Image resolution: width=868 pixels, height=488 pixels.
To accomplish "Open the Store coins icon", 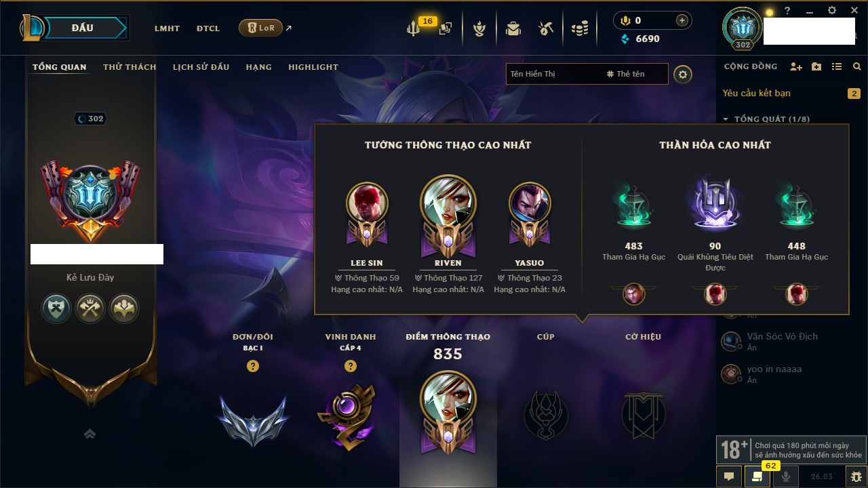I will [579, 28].
